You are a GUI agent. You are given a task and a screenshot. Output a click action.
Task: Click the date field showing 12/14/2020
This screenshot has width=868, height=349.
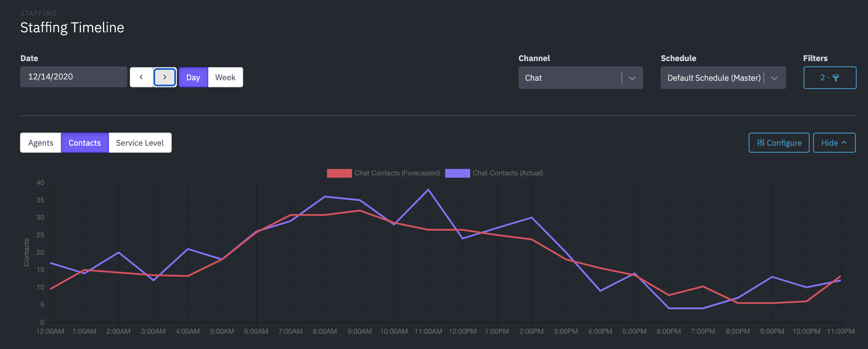73,77
